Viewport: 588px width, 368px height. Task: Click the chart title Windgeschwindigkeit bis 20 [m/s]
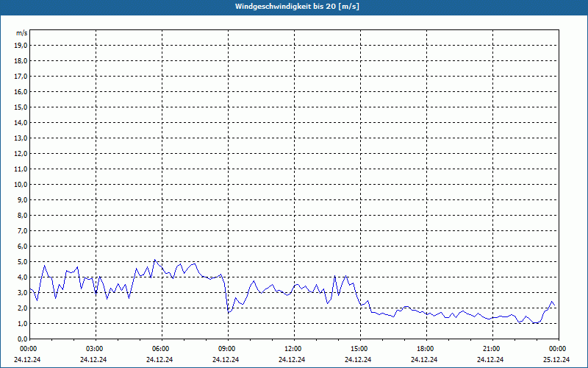(297, 7)
